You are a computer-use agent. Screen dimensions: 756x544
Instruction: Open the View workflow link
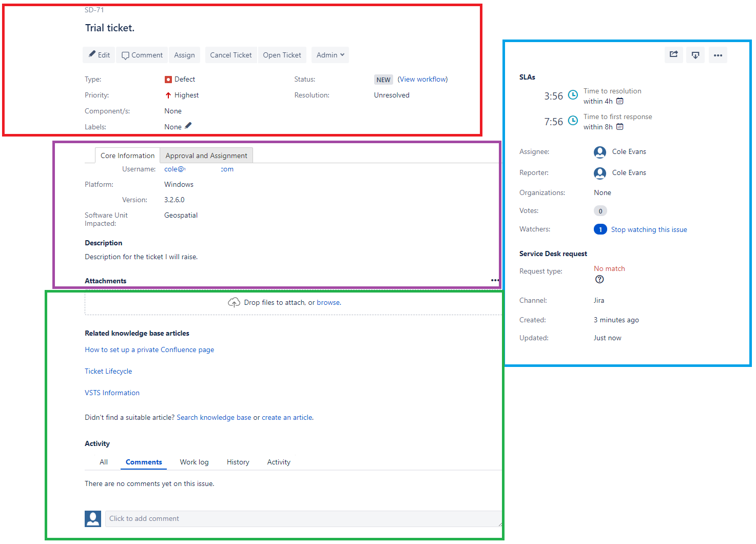pos(422,79)
